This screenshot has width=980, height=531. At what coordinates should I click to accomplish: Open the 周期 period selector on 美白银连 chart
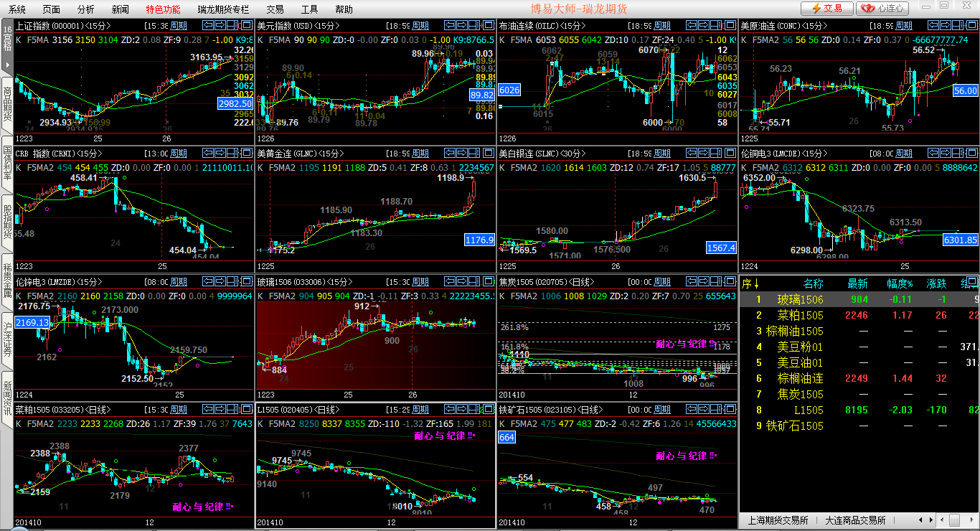pyautogui.click(x=661, y=154)
